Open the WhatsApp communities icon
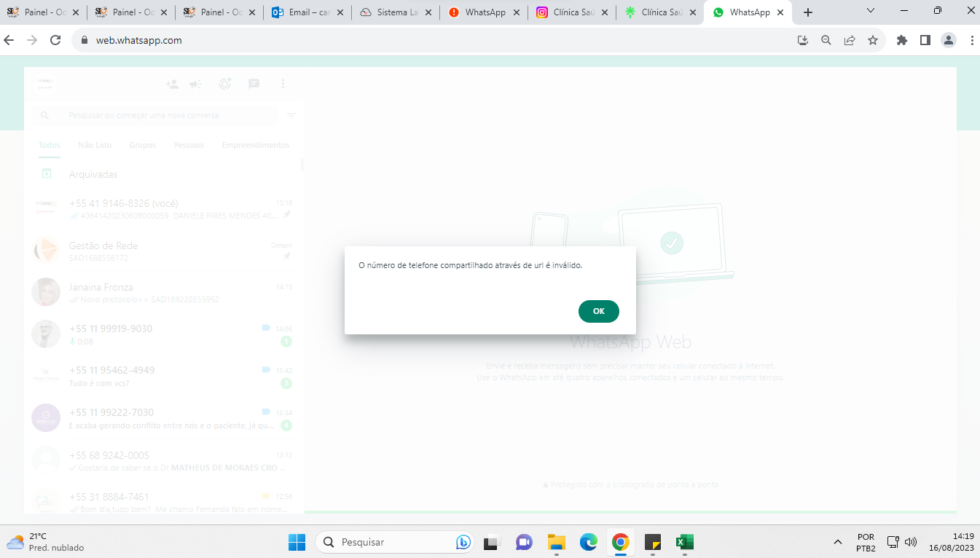Viewport: 980px width, 558px height. [x=172, y=84]
